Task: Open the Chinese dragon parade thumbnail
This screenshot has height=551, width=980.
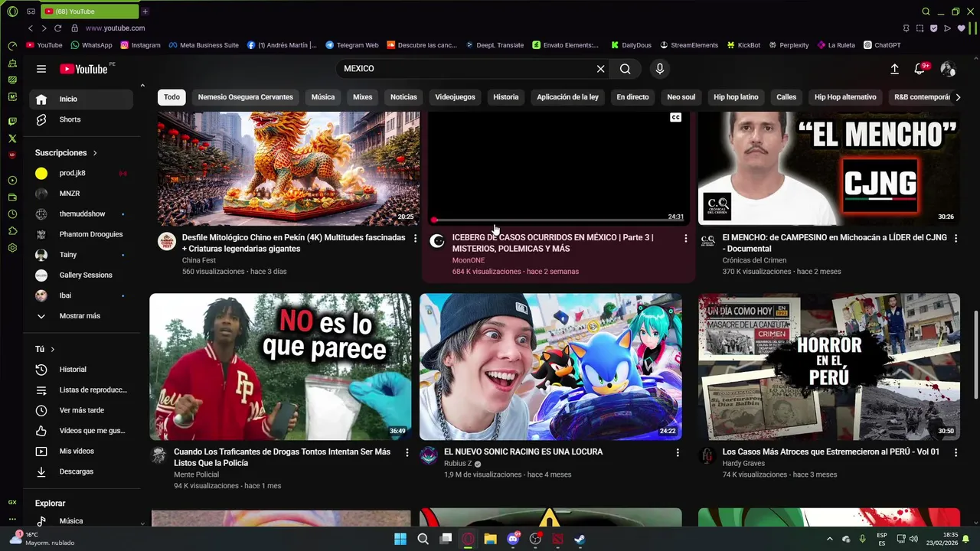Action: 289,168
